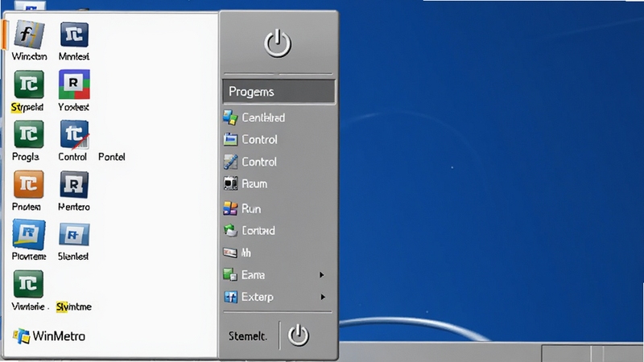Click the Razum icon in right pane

[x=230, y=183]
